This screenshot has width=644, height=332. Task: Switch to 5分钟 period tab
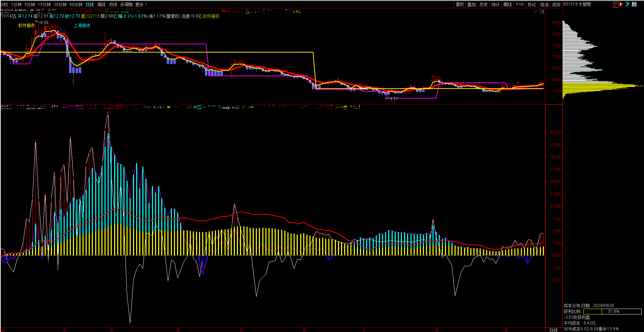pos(30,4)
